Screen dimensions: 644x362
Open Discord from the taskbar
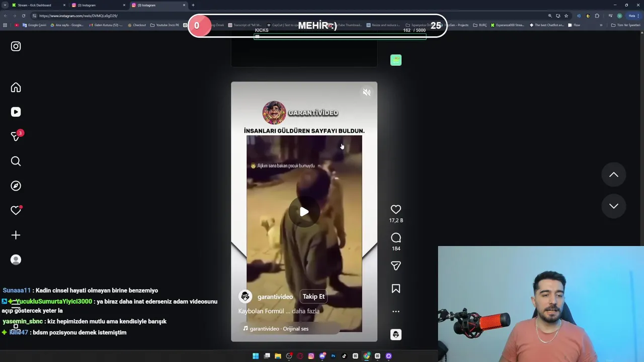pos(322,356)
